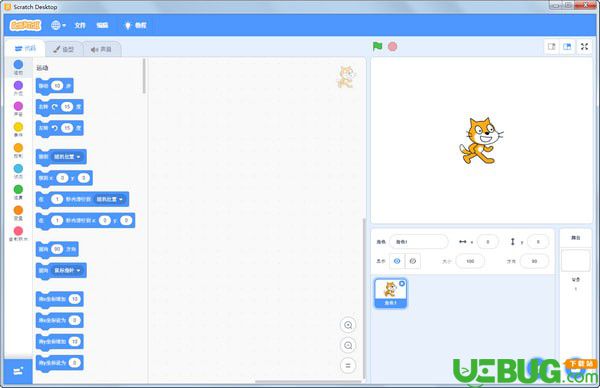Click the turn counterclockwise 15 degrees block

click(59, 128)
